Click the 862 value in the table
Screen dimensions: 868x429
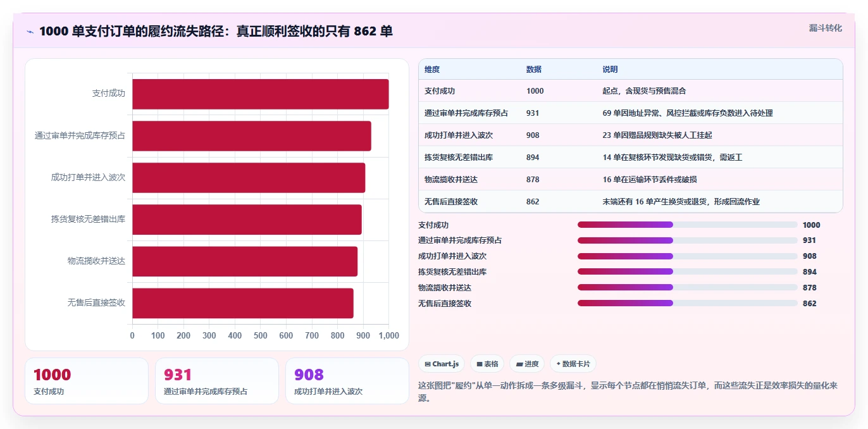point(533,201)
